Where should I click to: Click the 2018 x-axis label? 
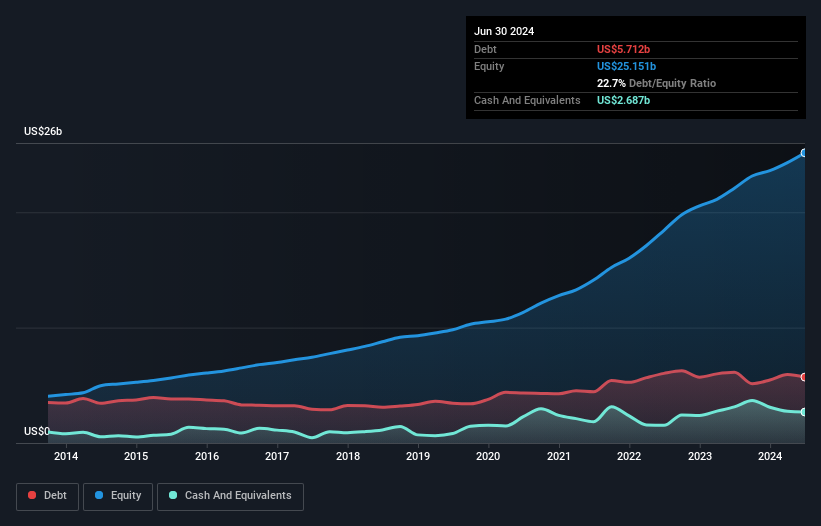(x=348, y=456)
